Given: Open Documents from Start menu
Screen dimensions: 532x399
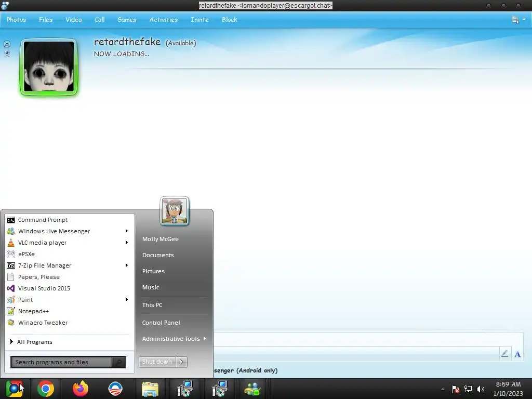Looking at the screenshot, I should coord(158,255).
